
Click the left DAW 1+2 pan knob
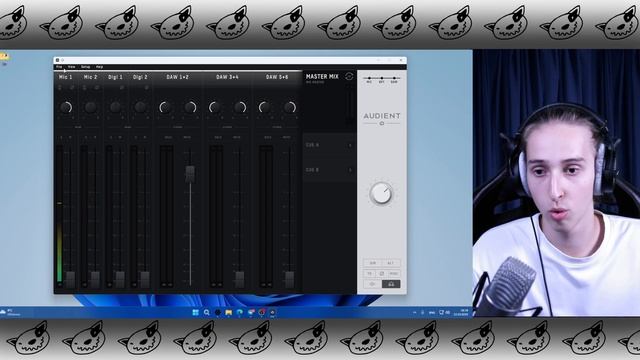[165, 107]
